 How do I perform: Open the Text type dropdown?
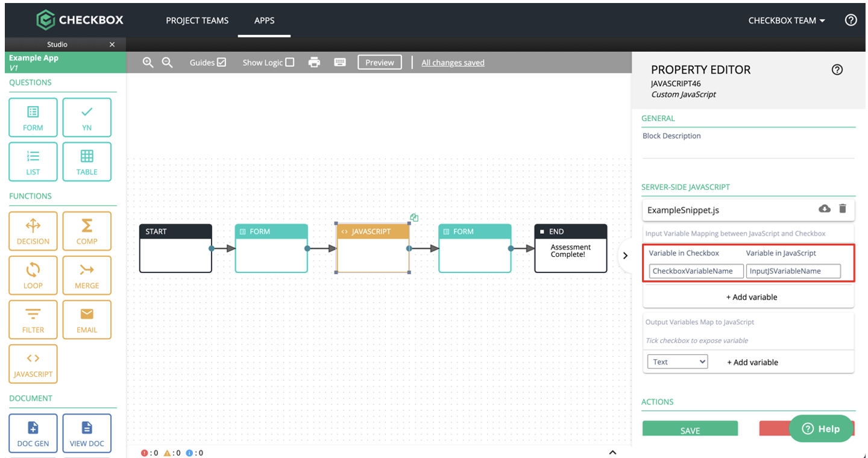point(678,362)
